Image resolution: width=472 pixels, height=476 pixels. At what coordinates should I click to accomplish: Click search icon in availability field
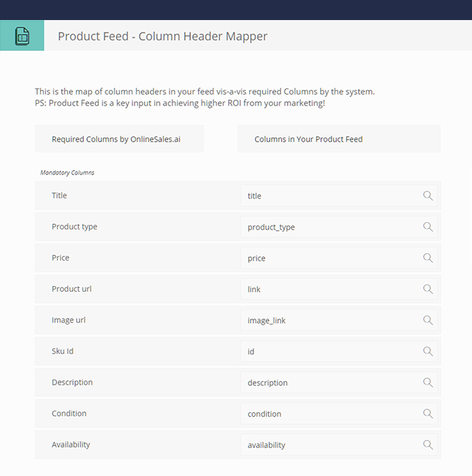[x=428, y=445]
